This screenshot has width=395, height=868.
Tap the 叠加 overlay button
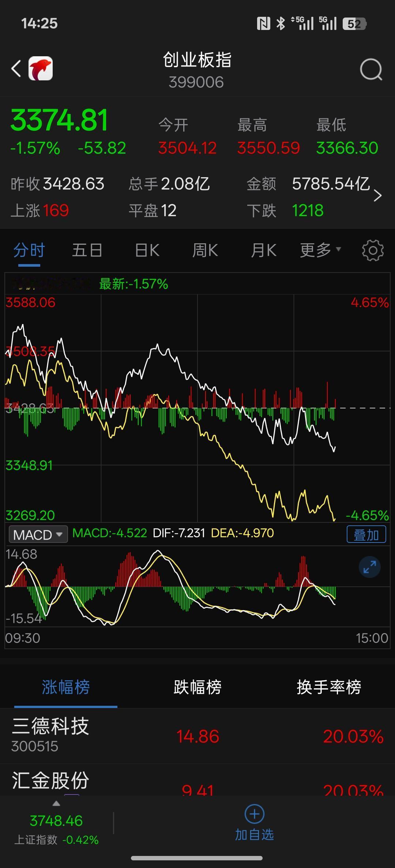coord(366,534)
